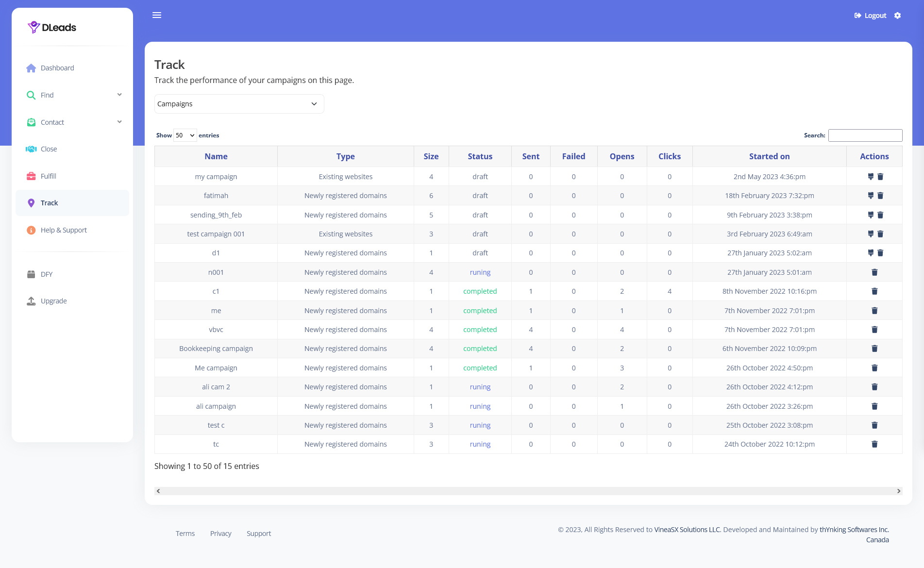This screenshot has height=568, width=924.
Task: Open the Show entries count dropdown
Action: [x=185, y=135]
